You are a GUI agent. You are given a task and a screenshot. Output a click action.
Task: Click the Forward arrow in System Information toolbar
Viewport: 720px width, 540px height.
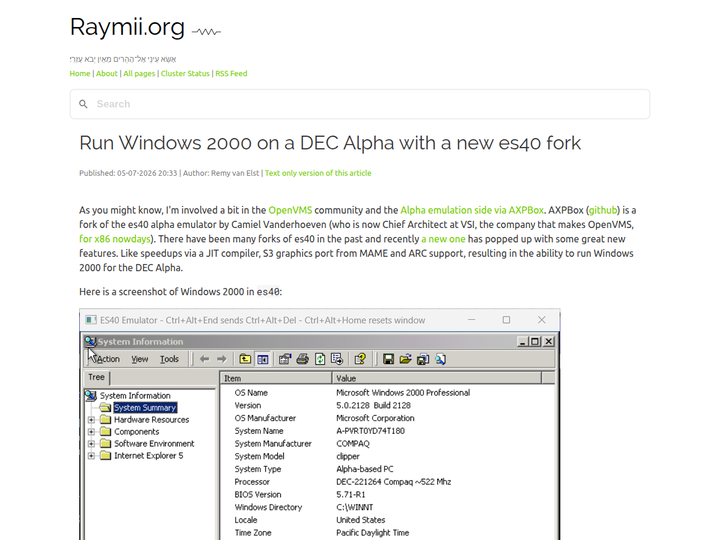point(222,359)
